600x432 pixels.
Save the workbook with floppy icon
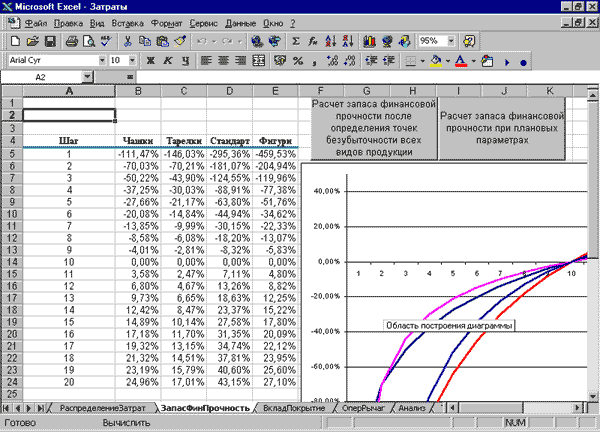[51, 41]
